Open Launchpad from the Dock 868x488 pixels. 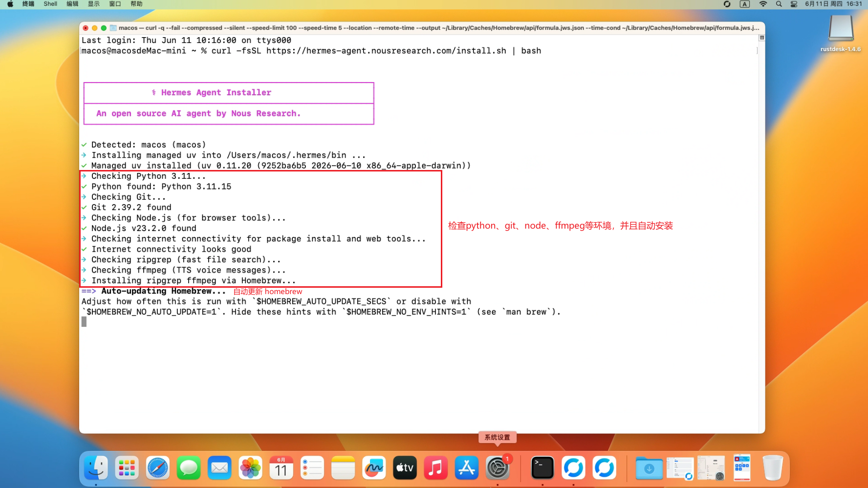point(127,468)
